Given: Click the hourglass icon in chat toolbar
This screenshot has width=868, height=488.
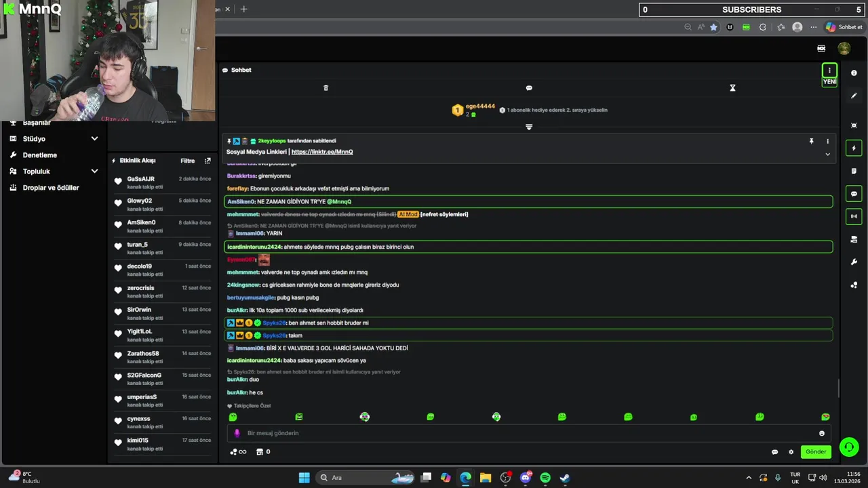Looking at the screenshot, I should 732,88.
